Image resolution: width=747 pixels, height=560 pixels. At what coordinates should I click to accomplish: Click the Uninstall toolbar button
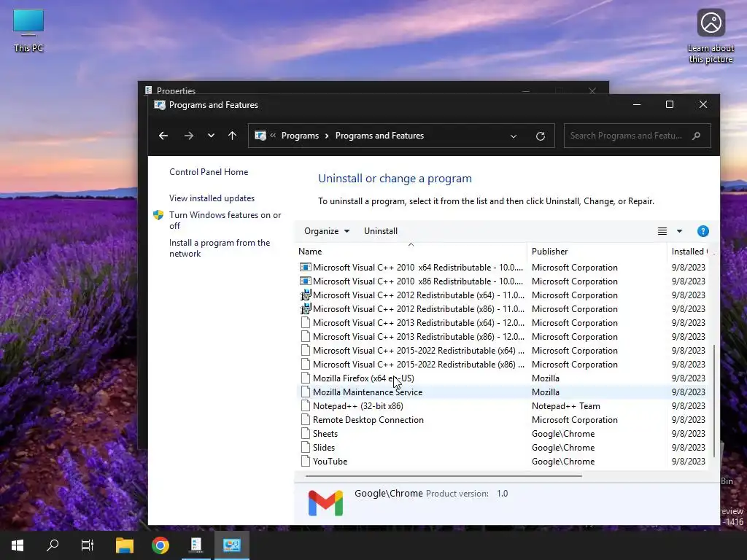pos(381,231)
